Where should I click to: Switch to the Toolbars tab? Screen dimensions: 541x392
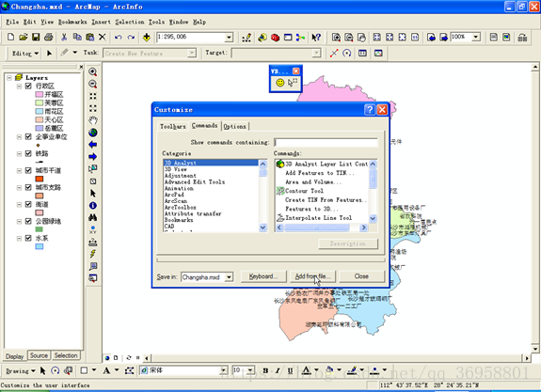[172, 127]
